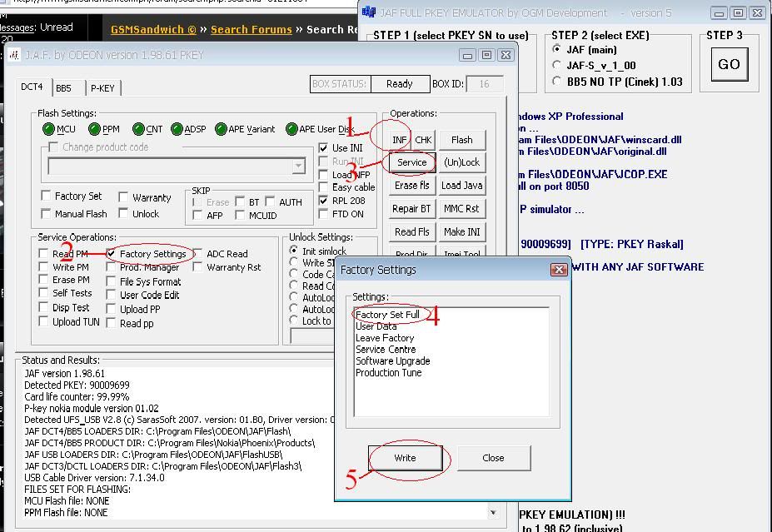The height and width of the screenshot is (532, 772).
Task: Switch to the BB5 tab
Action: coord(64,87)
